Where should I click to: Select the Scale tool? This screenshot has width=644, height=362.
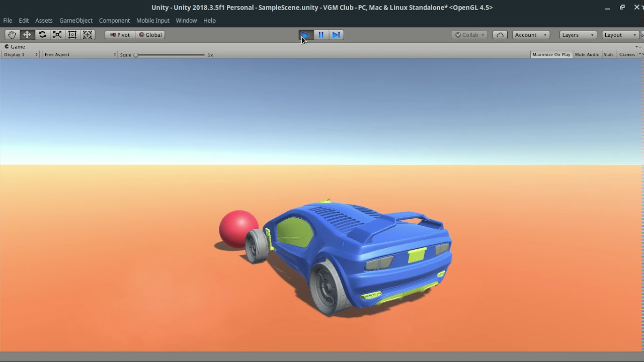[x=57, y=35]
